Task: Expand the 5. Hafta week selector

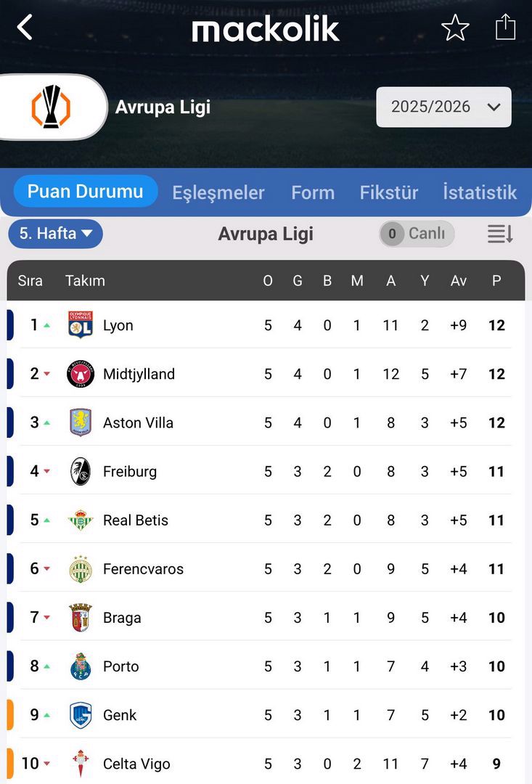Action: click(56, 234)
